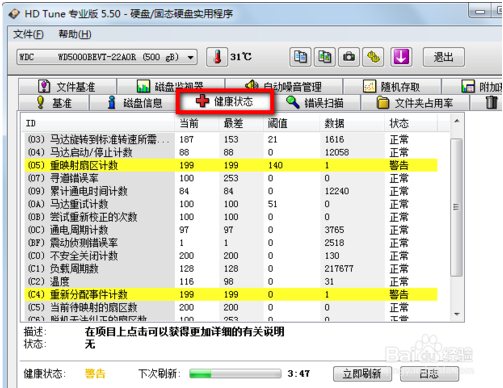This screenshot has width=503, height=388.
Task: Select the (C5) 当前待映射的扇区数 row
Action: (x=231, y=307)
